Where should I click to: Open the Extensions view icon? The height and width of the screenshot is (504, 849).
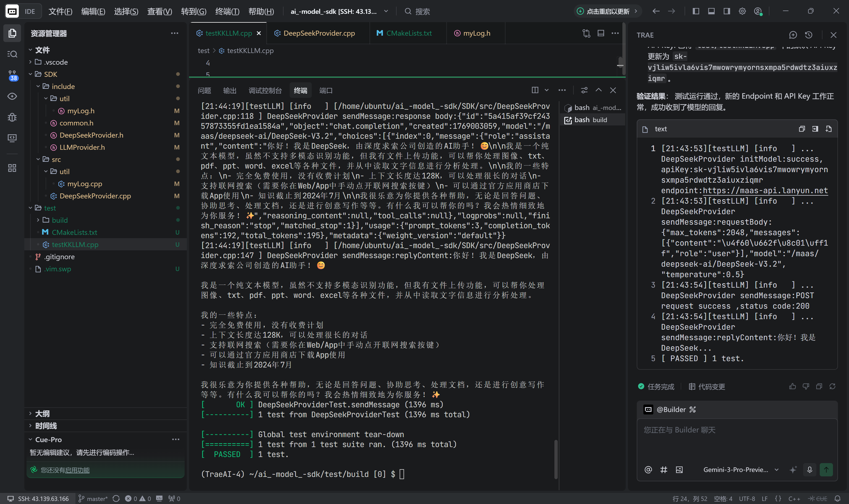[12, 168]
